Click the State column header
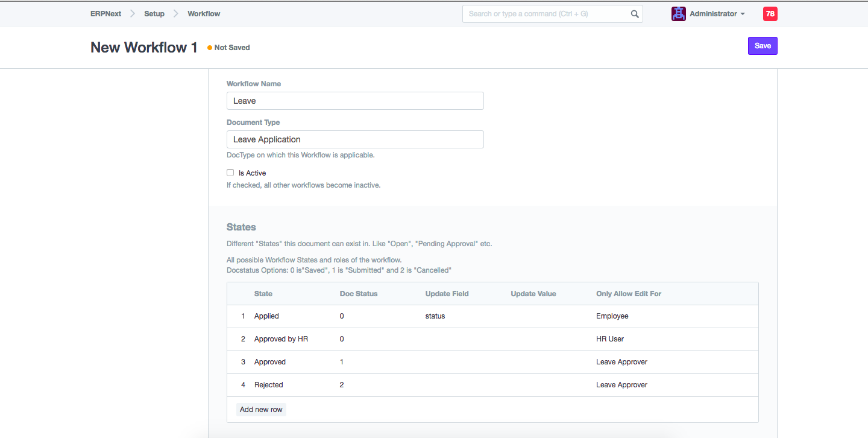868x438 pixels. click(263, 294)
